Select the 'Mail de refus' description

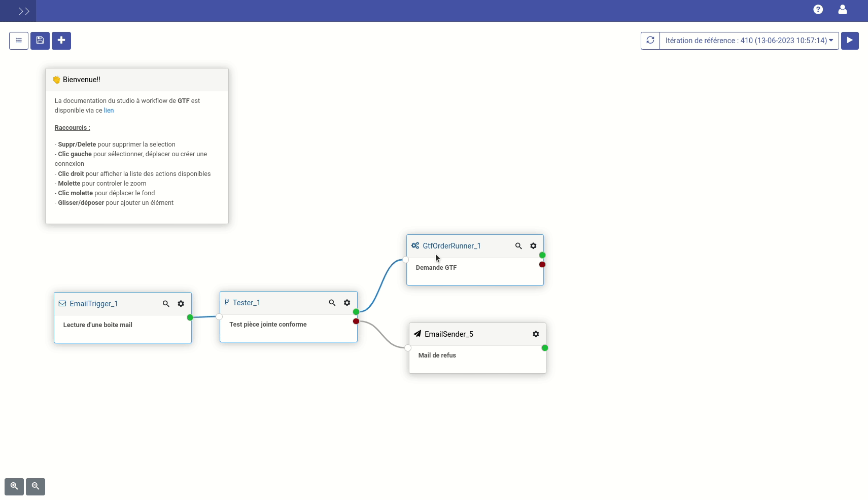[437, 355]
